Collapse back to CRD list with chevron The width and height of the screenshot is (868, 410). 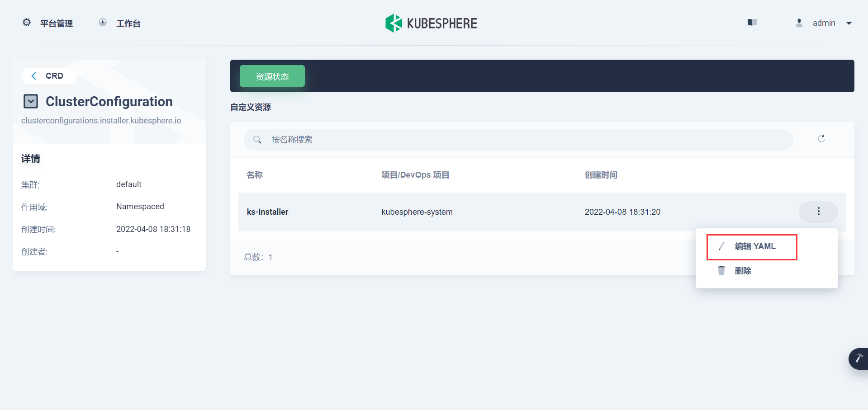(34, 75)
